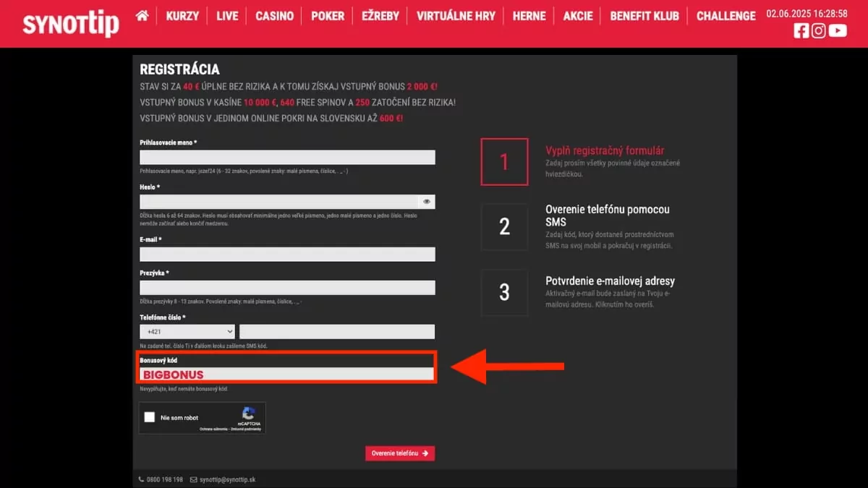Open the VIRTUÁLNE HRY menu item
Image resolution: width=868 pixels, height=488 pixels.
pyautogui.click(x=456, y=16)
